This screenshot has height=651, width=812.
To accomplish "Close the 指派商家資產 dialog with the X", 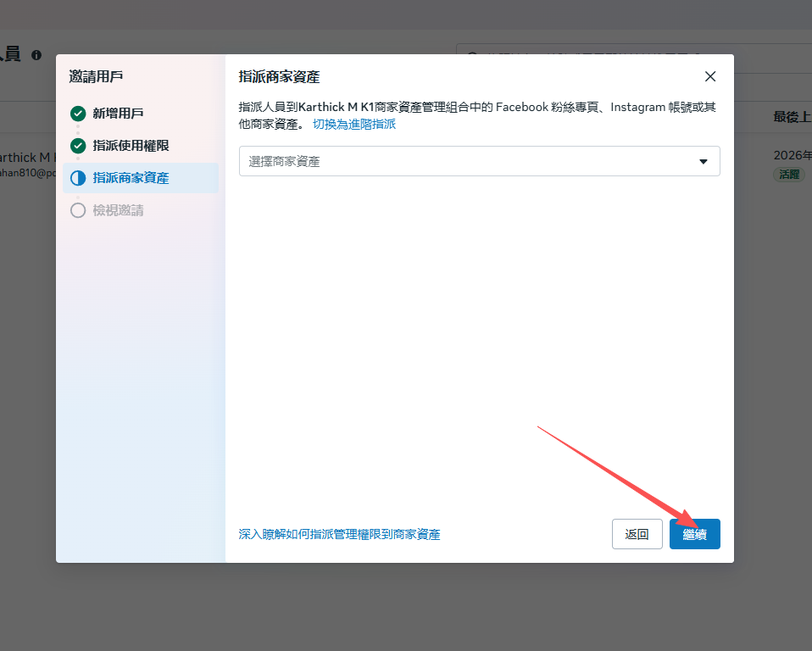I will pos(710,76).
